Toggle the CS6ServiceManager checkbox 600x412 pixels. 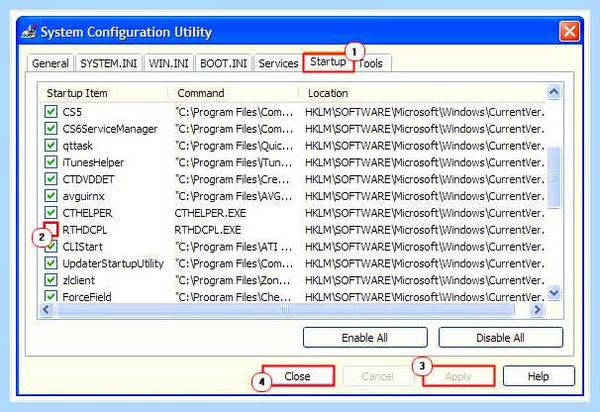[x=51, y=129]
